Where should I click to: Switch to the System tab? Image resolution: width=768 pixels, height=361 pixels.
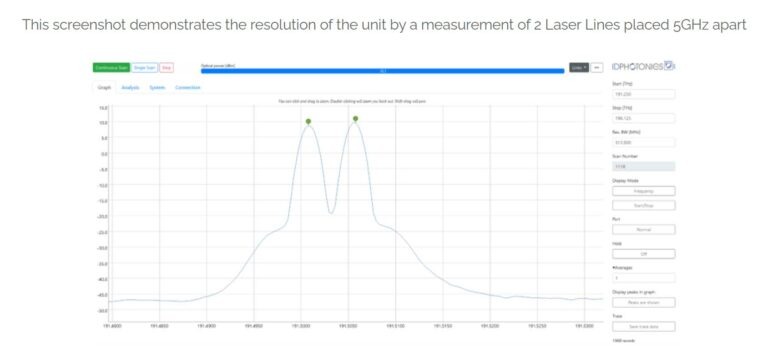(x=157, y=88)
